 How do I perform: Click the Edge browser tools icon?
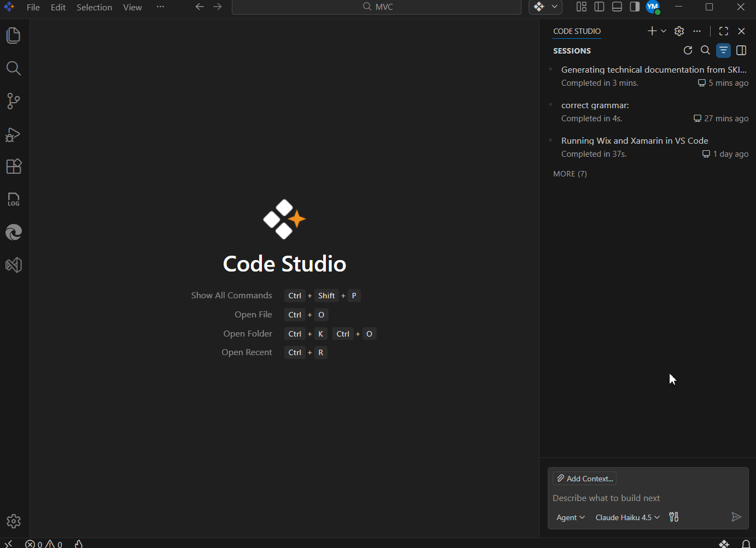(14, 232)
